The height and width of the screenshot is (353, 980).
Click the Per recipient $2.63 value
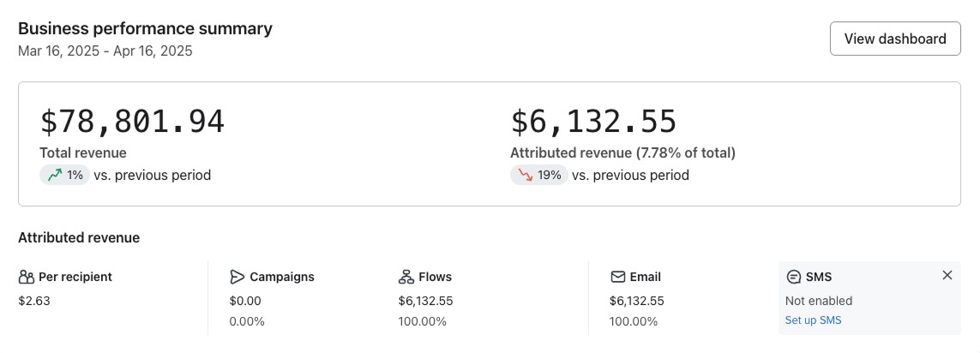[x=34, y=301]
